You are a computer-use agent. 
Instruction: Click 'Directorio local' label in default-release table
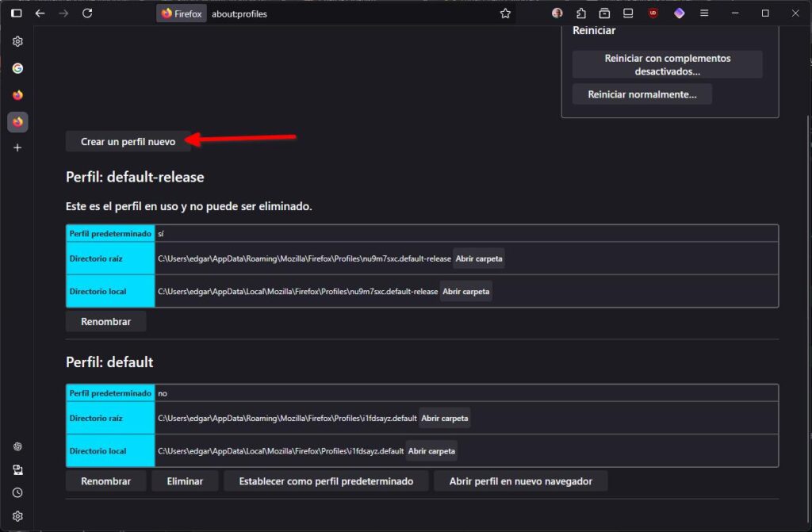pyautogui.click(x=98, y=292)
